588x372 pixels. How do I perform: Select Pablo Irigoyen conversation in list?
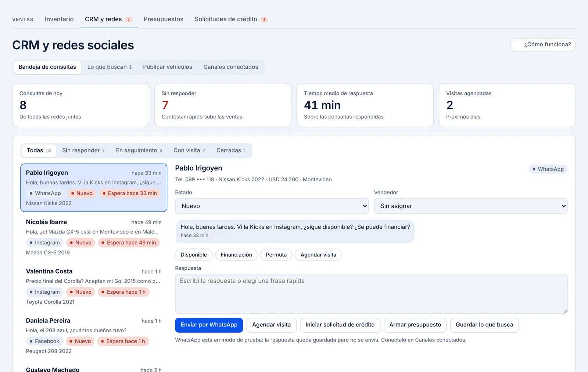click(x=94, y=188)
